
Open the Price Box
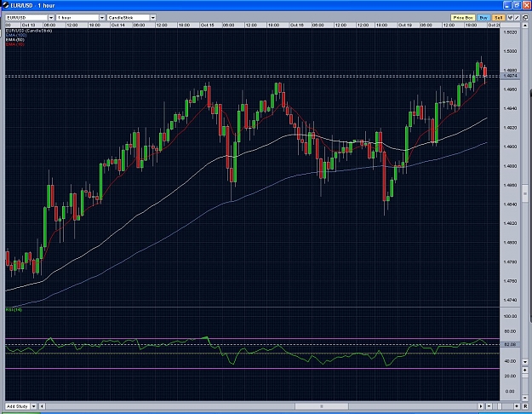coord(463,18)
